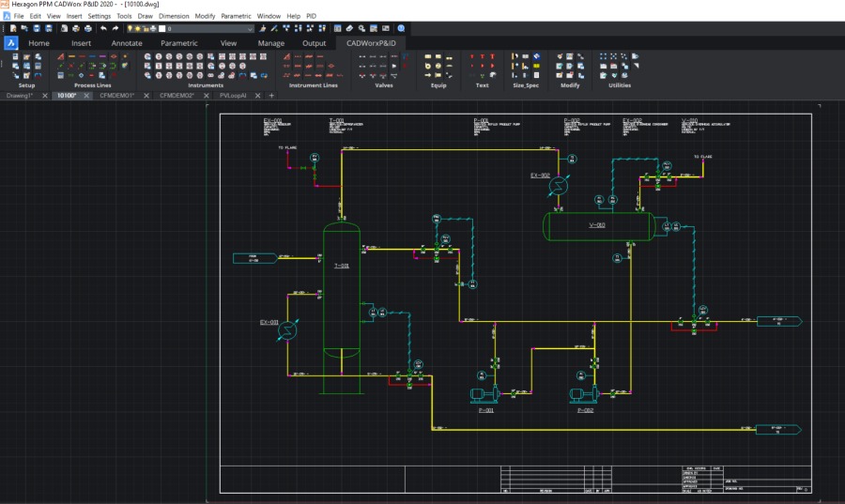Viewport: 845px width, 504px height.
Task: Switch to the Annotate ribbon tab
Action: (x=127, y=43)
